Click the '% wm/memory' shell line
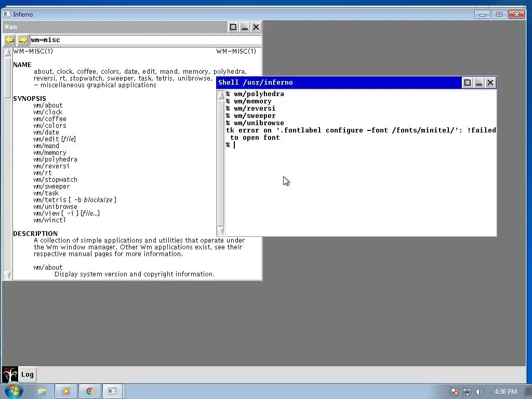Viewport: 532px width, 399px height. tap(249, 101)
